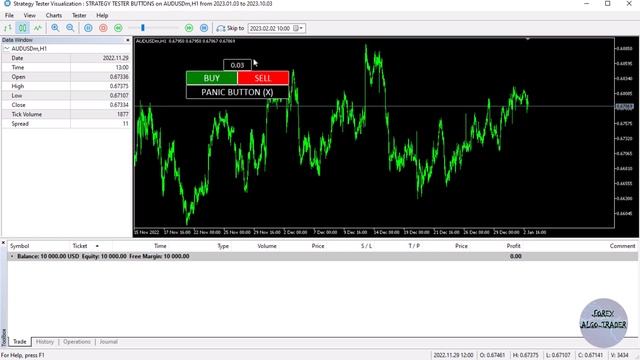Screen dimensions: 640x360
Task: Click the Profit column header
Action: click(x=513, y=246)
